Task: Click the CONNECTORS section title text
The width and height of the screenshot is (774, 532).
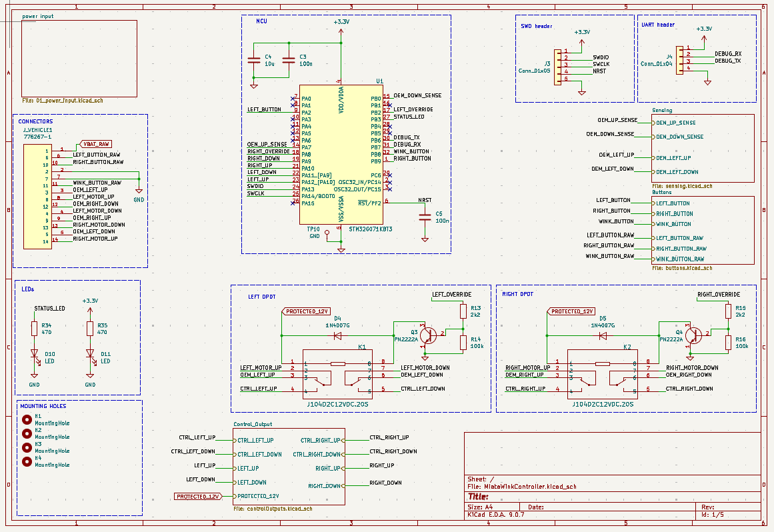Action: [35, 121]
